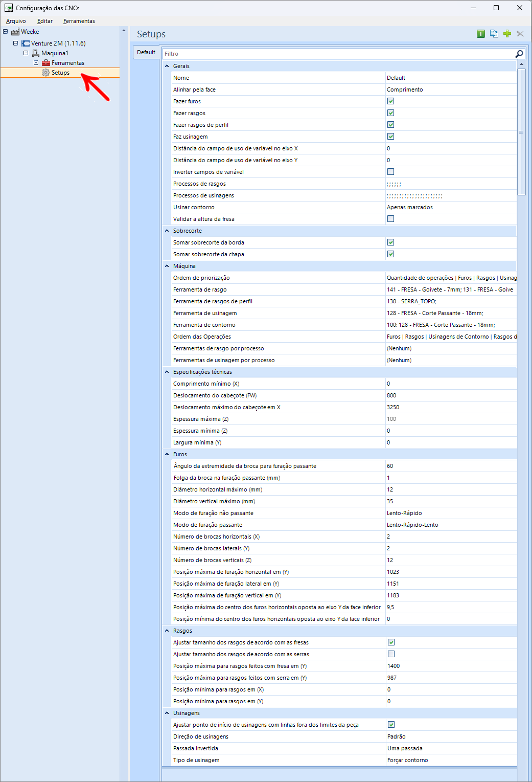Click the red toolbox Ferramentas icon
Screen dimensions: 532x782
tap(46, 63)
